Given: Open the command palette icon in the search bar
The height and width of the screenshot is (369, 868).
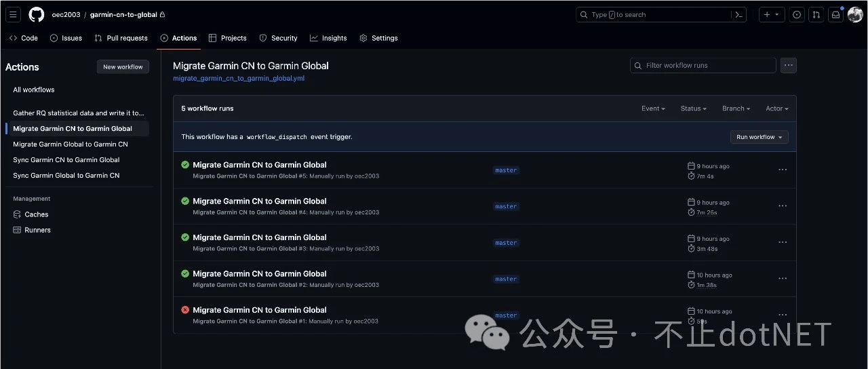Looking at the screenshot, I should pos(738,14).
